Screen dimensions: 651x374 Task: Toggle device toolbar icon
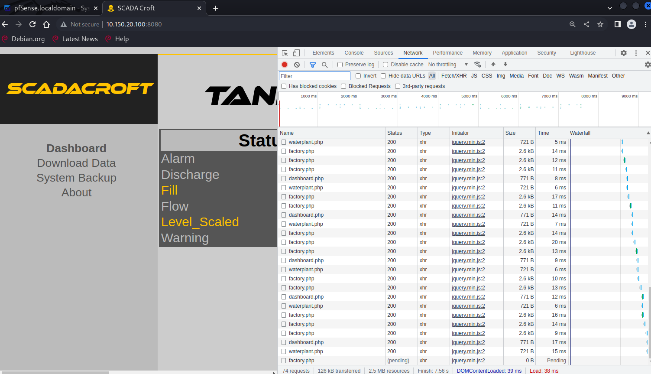coord(296,53)
